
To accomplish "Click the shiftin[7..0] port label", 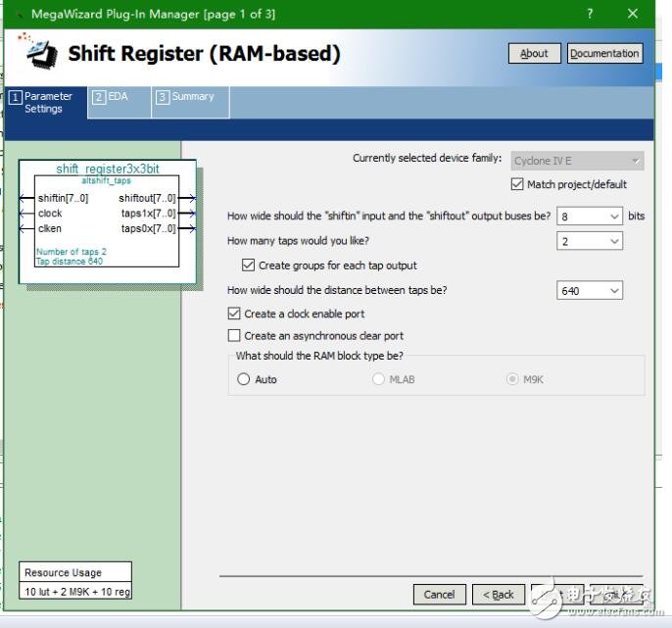I will click(x=63, y=198).
